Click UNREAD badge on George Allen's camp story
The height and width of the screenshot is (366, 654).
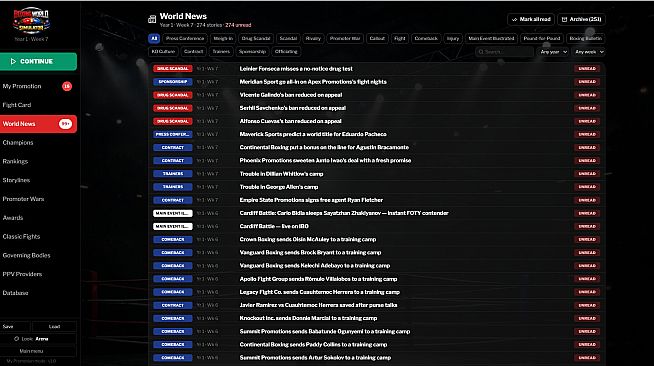pyautogui.click(x=587, y=187)
